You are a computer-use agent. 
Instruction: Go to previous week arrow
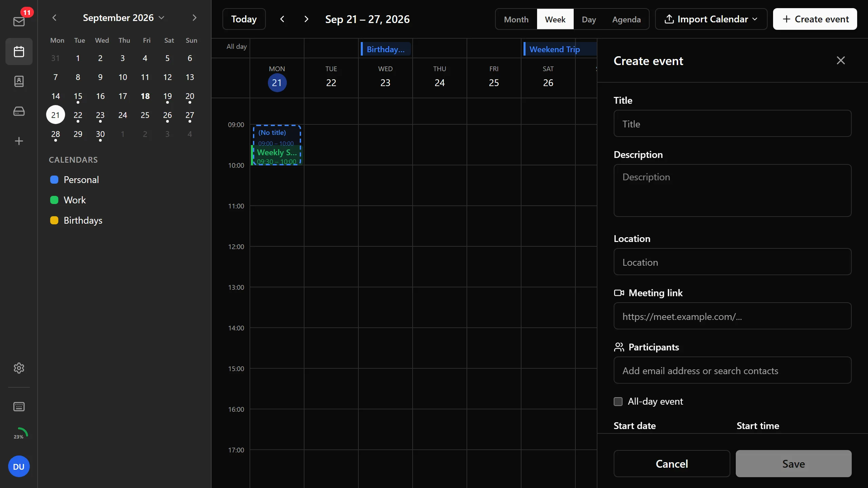point(282,19)
